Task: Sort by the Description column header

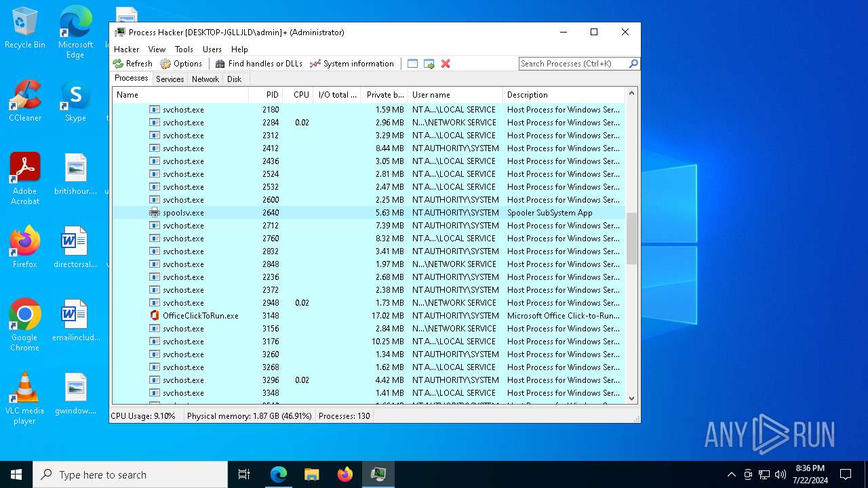Action: [x=563, y=95]
